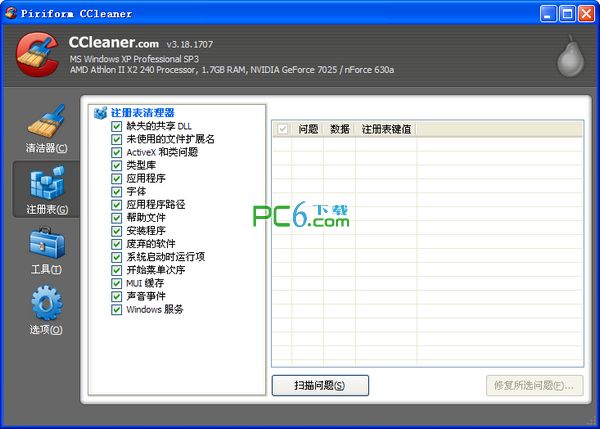This screenshot has height=429, width=600.
Task: Close the CCleaner window
Action: click(x=586, y=14)
